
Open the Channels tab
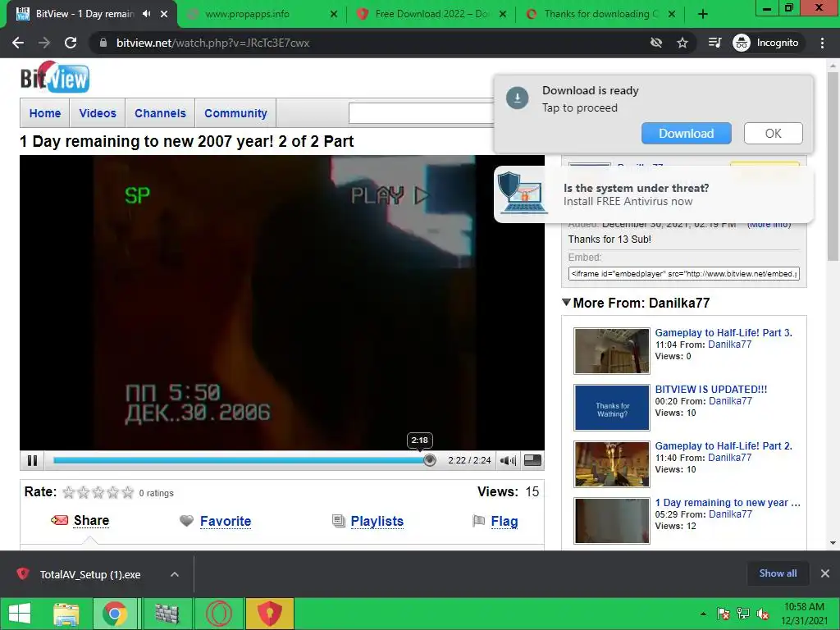pyautogui.click(x=160, y=113)
